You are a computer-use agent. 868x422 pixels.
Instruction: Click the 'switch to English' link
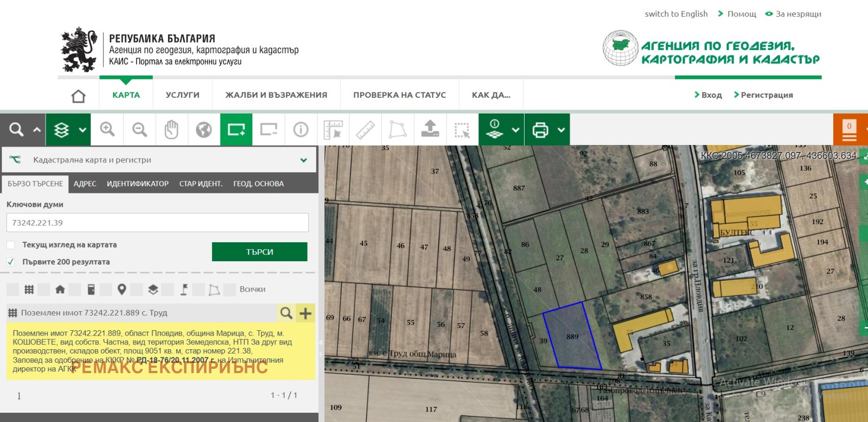[676, 14]
